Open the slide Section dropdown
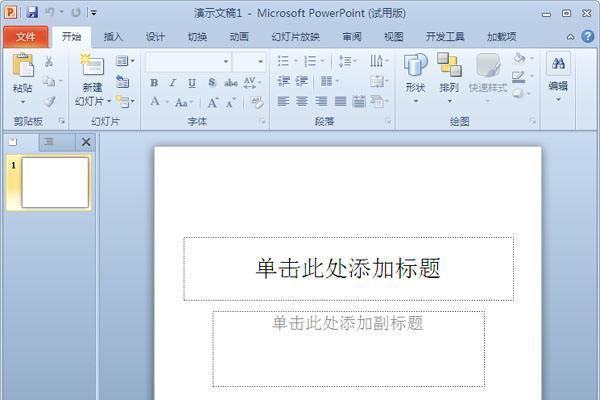Screen dimensions: 600x400 (125, 101)
